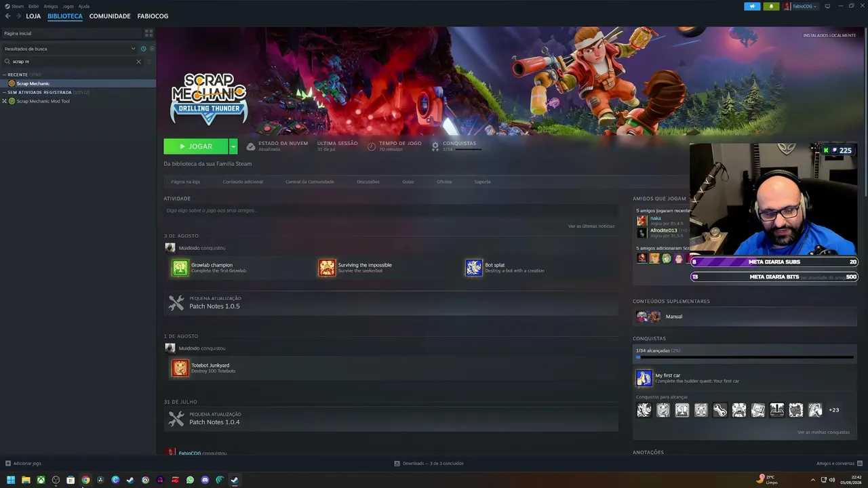Open the FABIOCOG profile tab
This screenshot has height=488, width=868.
point(153,16)
